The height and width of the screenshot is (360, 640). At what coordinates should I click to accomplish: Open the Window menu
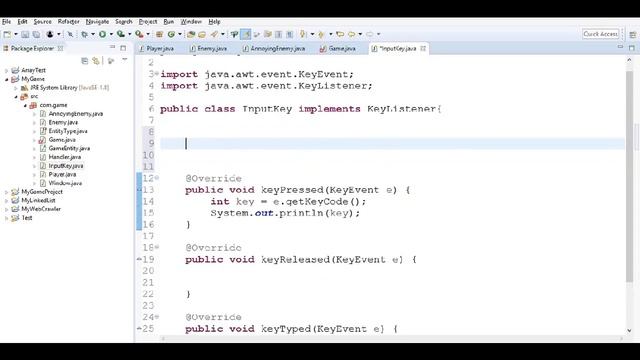point(191,22)
